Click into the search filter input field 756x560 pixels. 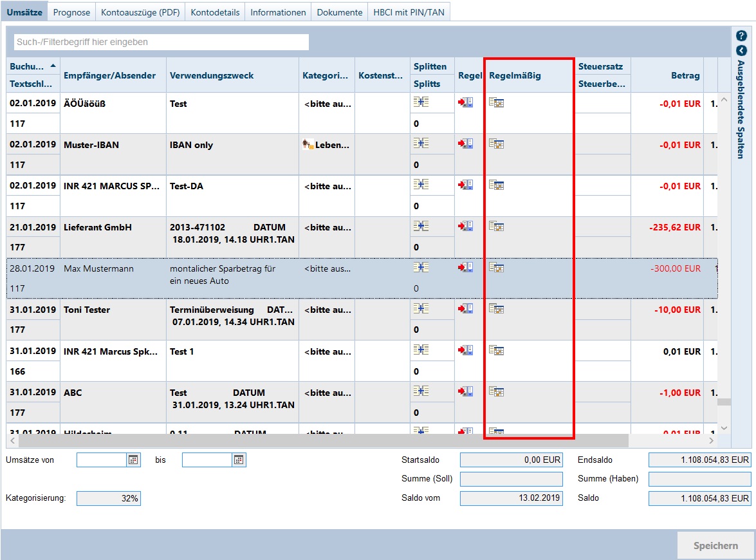[x=161, y=42]
